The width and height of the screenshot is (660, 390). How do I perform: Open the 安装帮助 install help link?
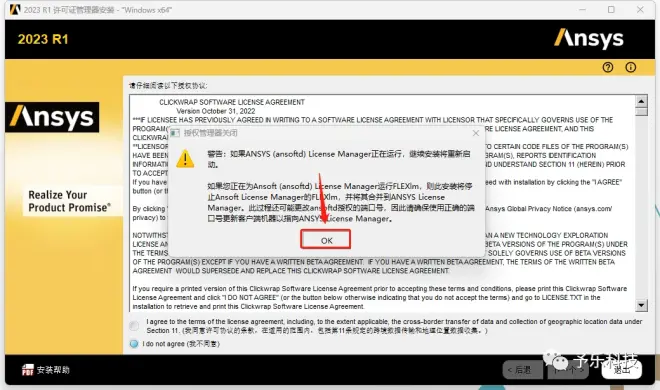pyautogui.click(x=53, y=370)
